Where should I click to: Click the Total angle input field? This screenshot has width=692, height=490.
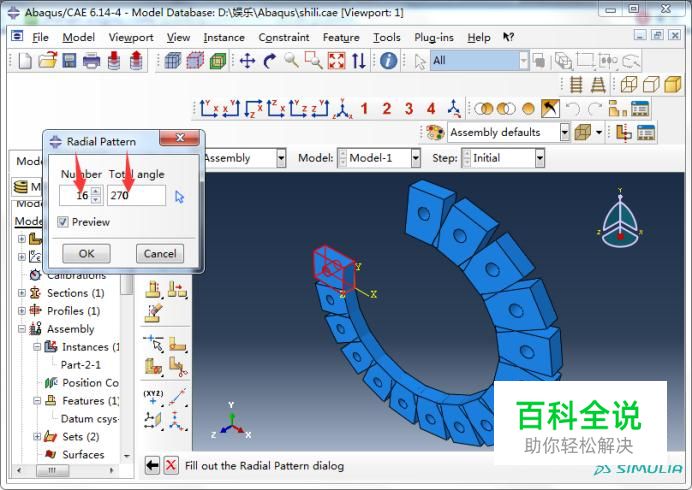coord(136,195)
